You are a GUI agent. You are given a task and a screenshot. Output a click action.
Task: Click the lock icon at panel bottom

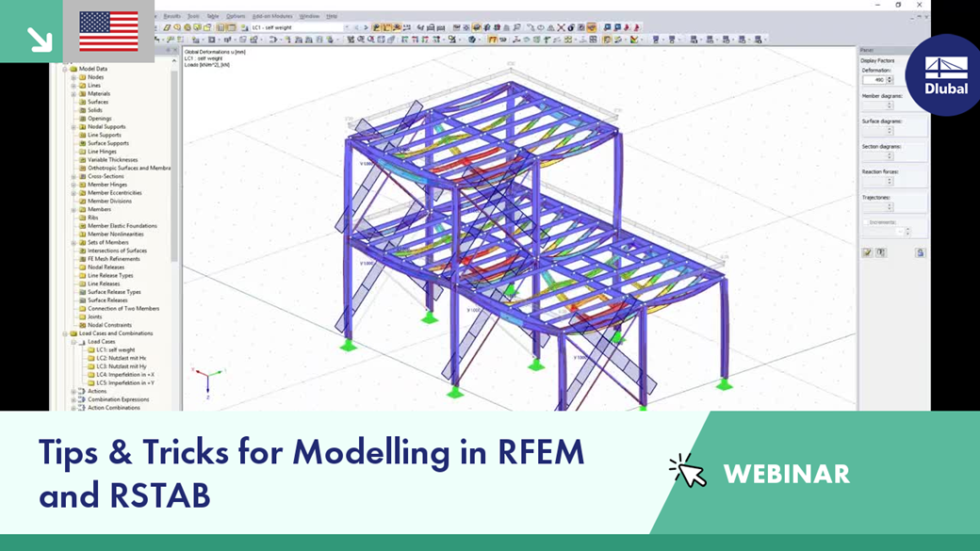pyautogui.click(x=920, y=252)
